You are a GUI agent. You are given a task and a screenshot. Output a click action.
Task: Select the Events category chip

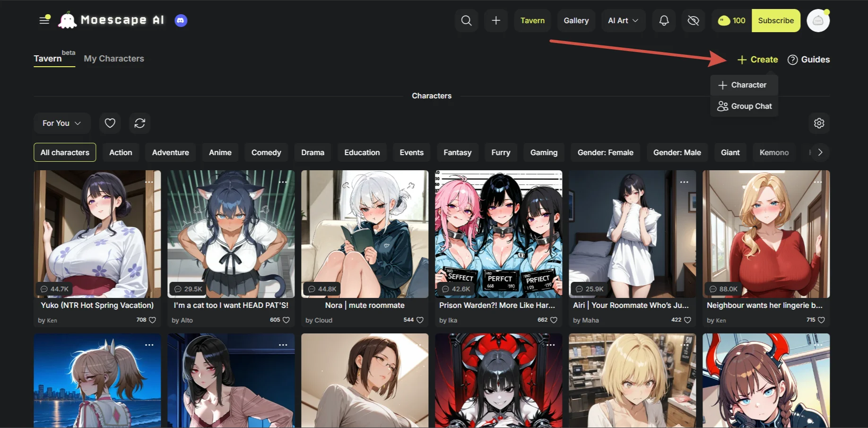point(412,152)
